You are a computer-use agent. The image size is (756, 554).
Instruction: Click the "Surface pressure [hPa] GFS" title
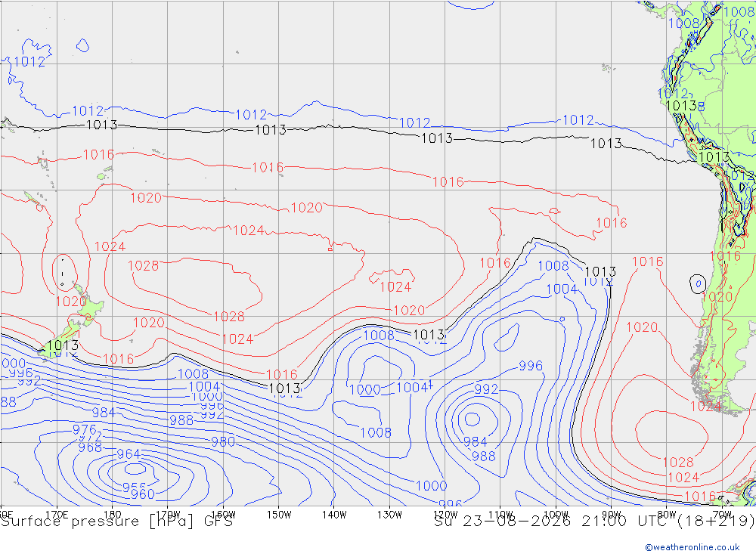(x=116, y=522)
